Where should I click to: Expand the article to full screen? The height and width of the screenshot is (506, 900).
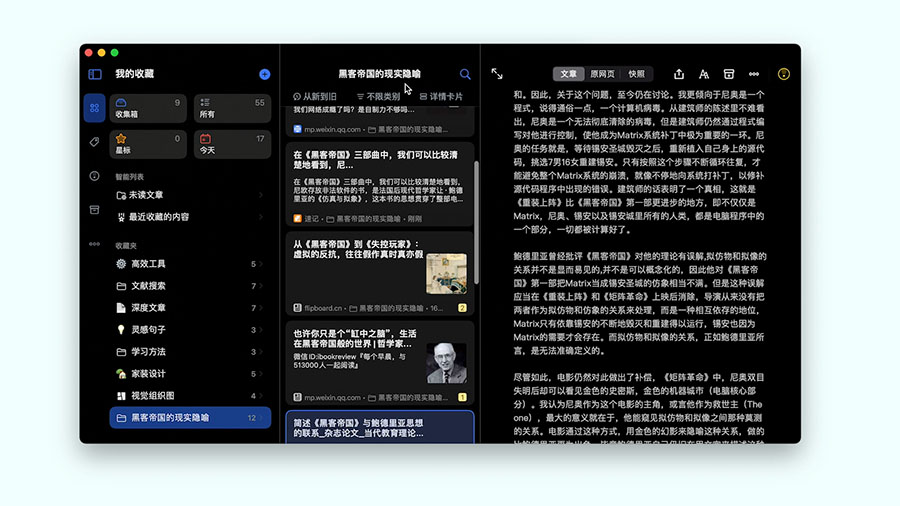497,74
